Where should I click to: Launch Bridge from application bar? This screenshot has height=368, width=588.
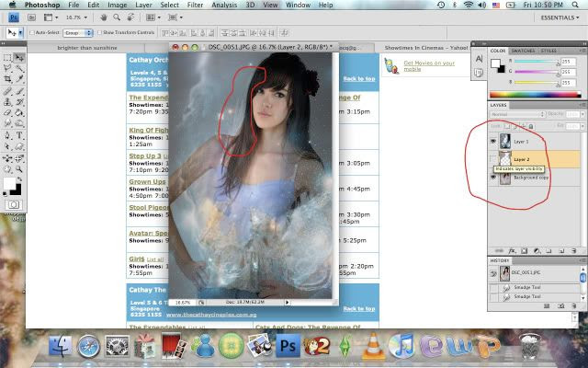(x=31, y=17)
